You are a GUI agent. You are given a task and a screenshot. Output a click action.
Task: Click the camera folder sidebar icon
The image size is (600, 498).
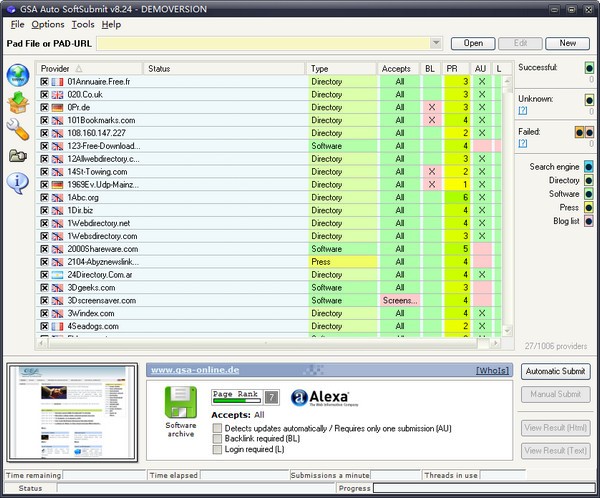click(x=18, y=155)
